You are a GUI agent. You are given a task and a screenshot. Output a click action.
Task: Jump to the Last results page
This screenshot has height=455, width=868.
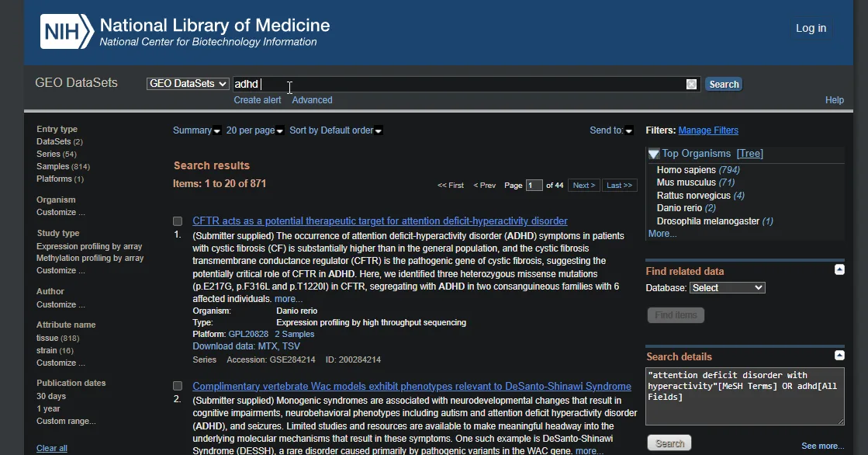click(619, 186)
